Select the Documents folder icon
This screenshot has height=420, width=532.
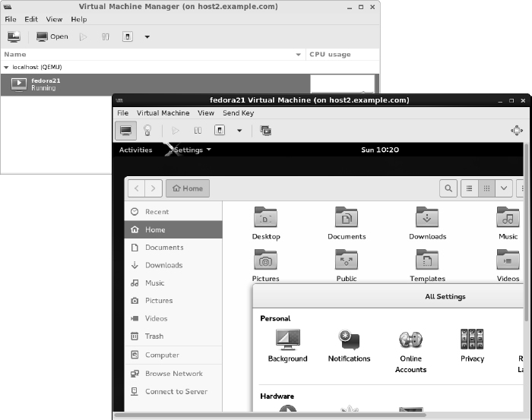pos(347,217)
